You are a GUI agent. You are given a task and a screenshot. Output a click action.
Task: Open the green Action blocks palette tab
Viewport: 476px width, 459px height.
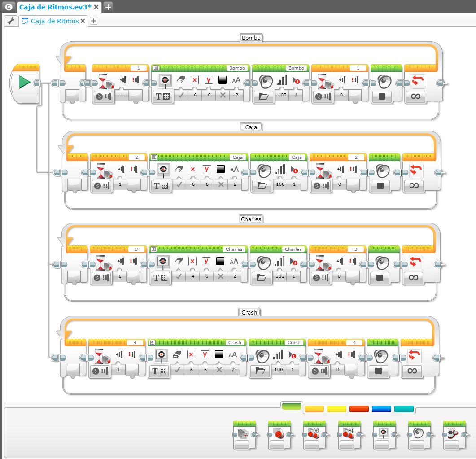click(292, 406)
